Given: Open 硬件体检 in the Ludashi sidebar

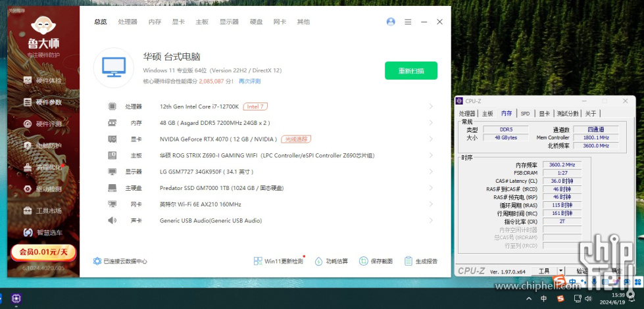Looking at the screenshot, I should [43, 80].
